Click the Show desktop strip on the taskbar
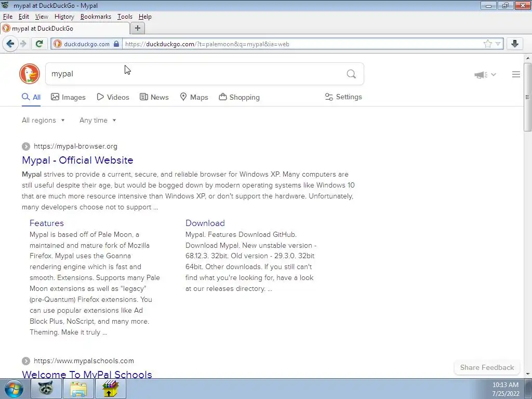Viewport: 532px width, 399px height. (x=528, y=389)
